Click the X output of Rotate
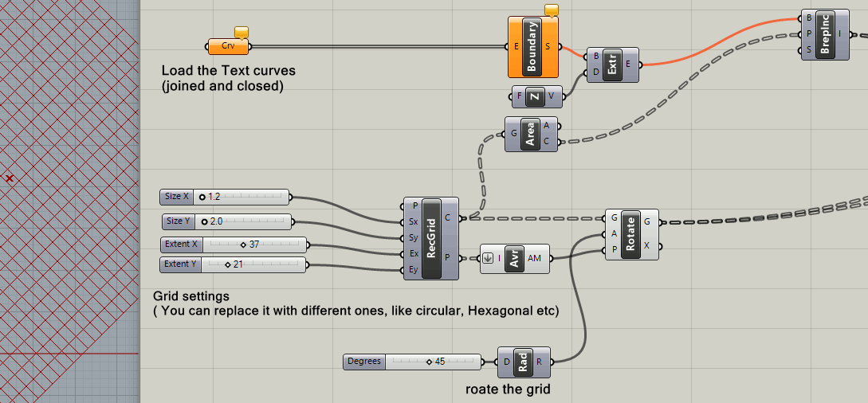This screenshot has height=403, width=868. pos(647,246)
